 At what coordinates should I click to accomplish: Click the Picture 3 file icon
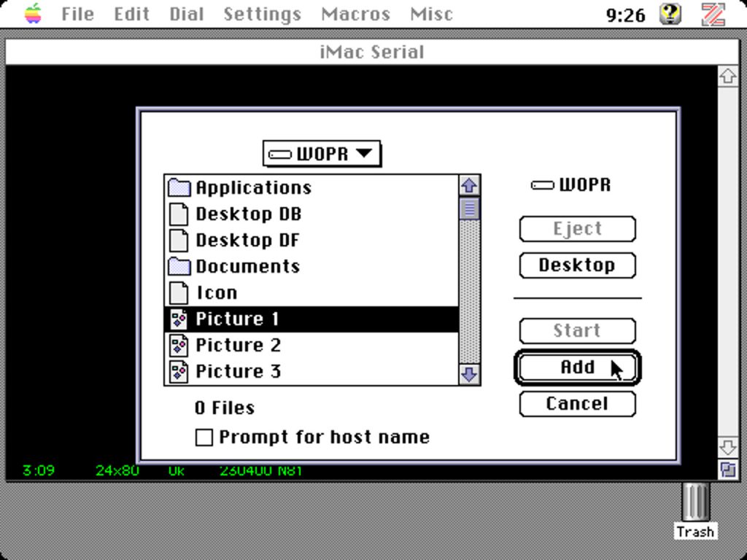(x=179, y=371)
